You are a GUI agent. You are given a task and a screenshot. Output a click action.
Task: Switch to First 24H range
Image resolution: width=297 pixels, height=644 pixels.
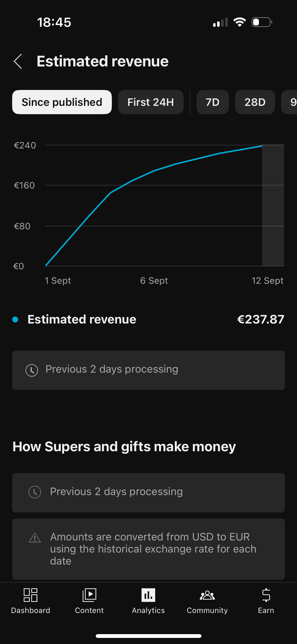150,102
